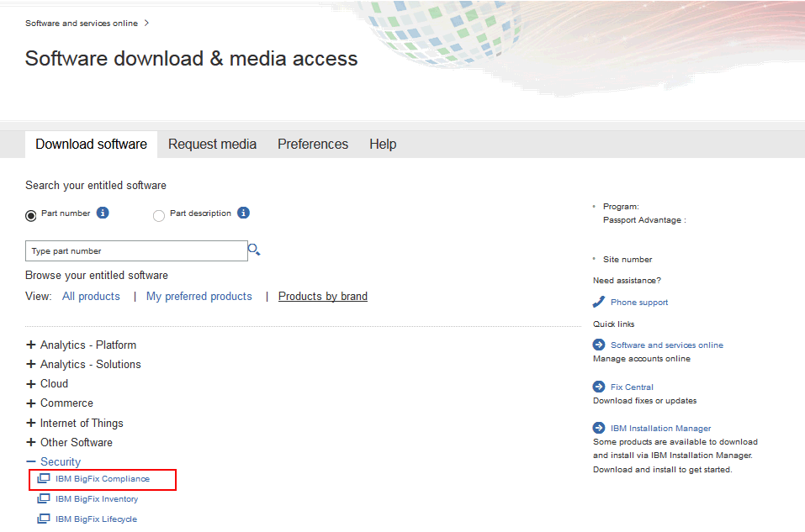Click the info icon beside Part description
The height and width of the screenshot is (532, 805).
[243, 213]
